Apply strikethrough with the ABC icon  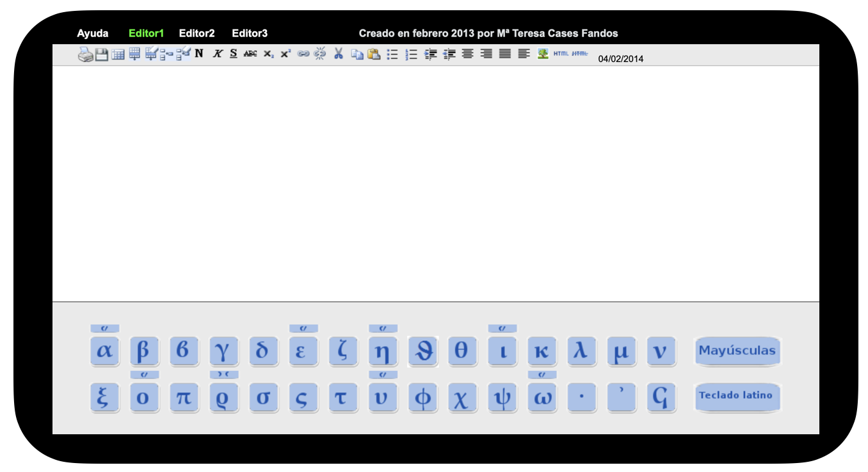click(x=250, y=54)
